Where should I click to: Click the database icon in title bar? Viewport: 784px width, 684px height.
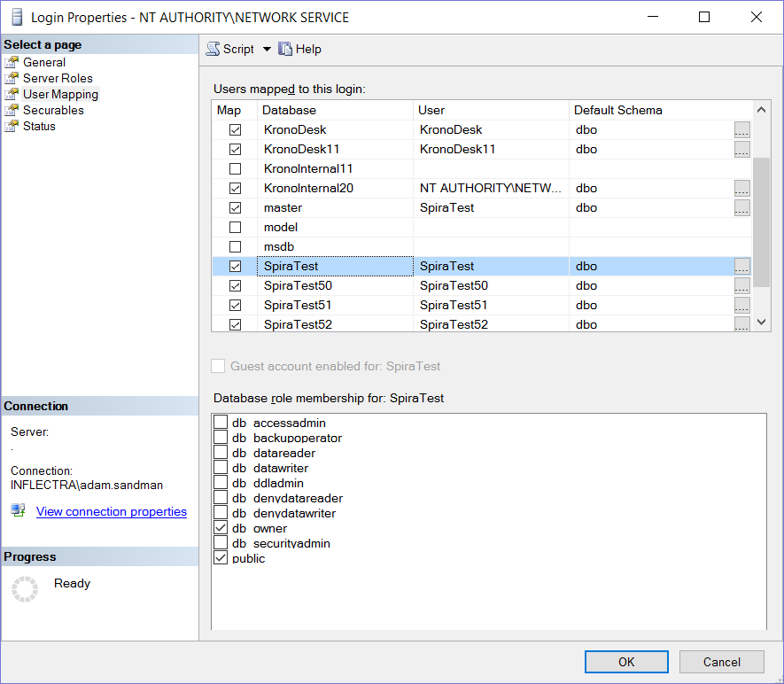tap(15, 18)
